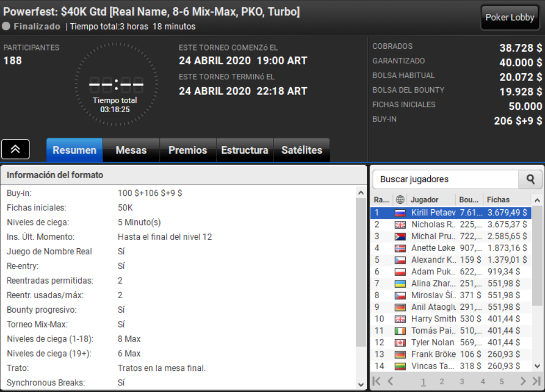The image size is (545, 392).
Task: Collapse header with double chevron up icon
Action: (x=16, y=149)
